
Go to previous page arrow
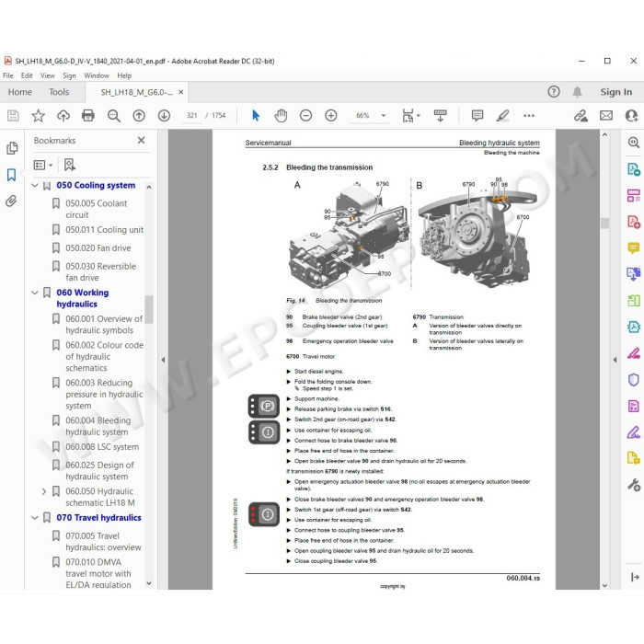click(x=139, y=116)
